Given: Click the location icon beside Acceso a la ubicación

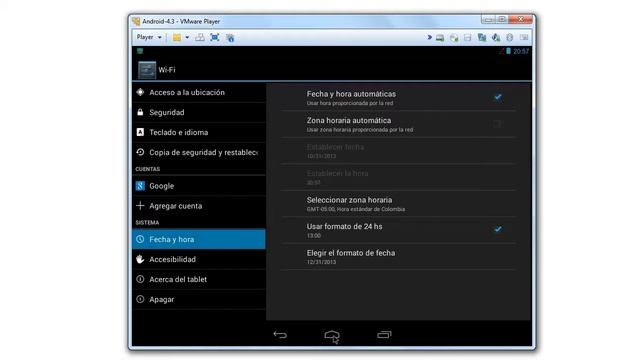Looking at the screenshot, I should (140, 92).
